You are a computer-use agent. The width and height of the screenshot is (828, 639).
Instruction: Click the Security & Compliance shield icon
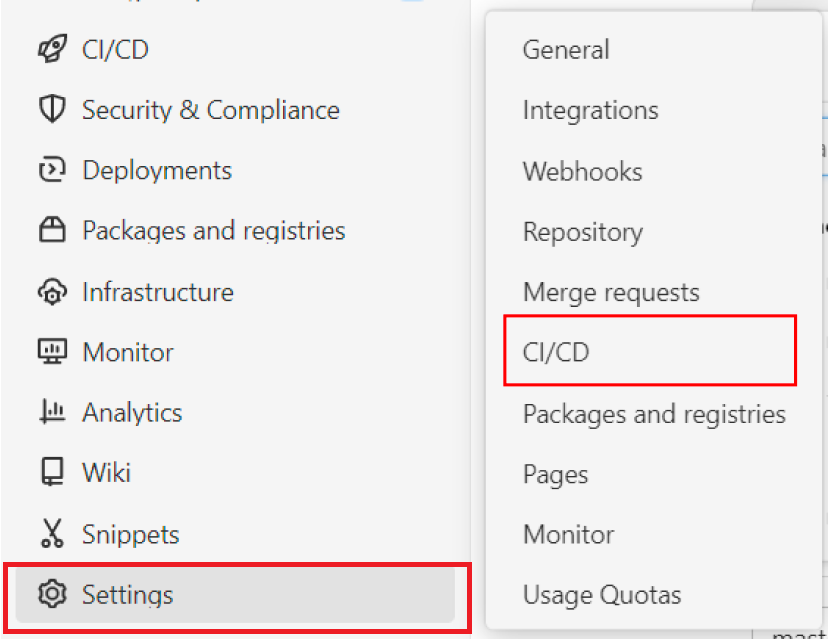[51, 109]
